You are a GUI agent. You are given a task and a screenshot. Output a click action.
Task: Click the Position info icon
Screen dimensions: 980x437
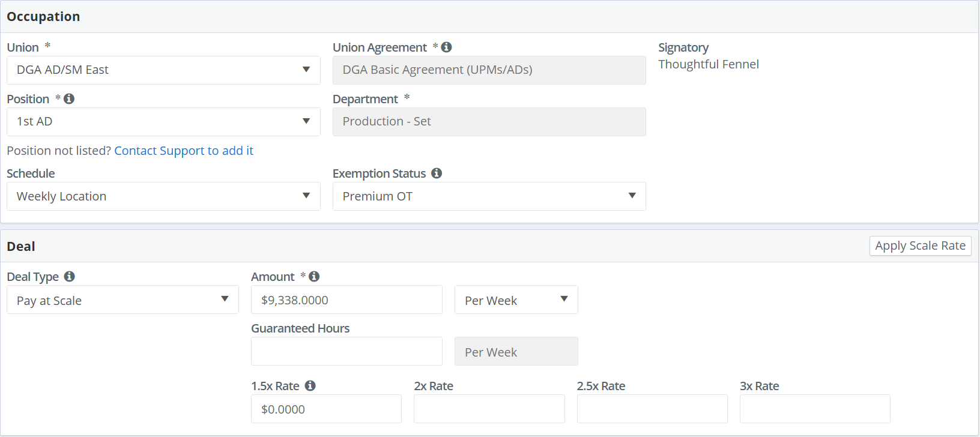click(x=69, y=98)
